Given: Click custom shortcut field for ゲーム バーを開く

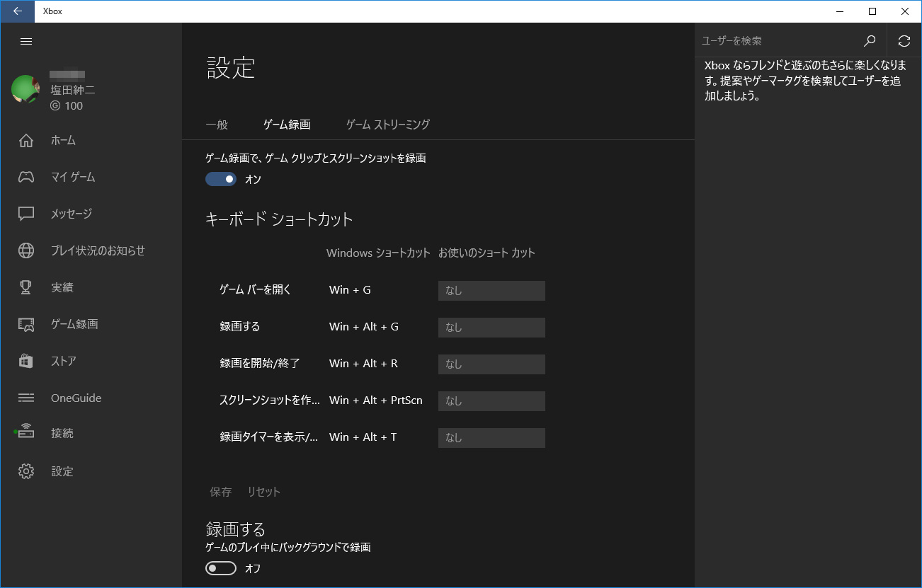Looking at the screenshot, I should [491, 291].
